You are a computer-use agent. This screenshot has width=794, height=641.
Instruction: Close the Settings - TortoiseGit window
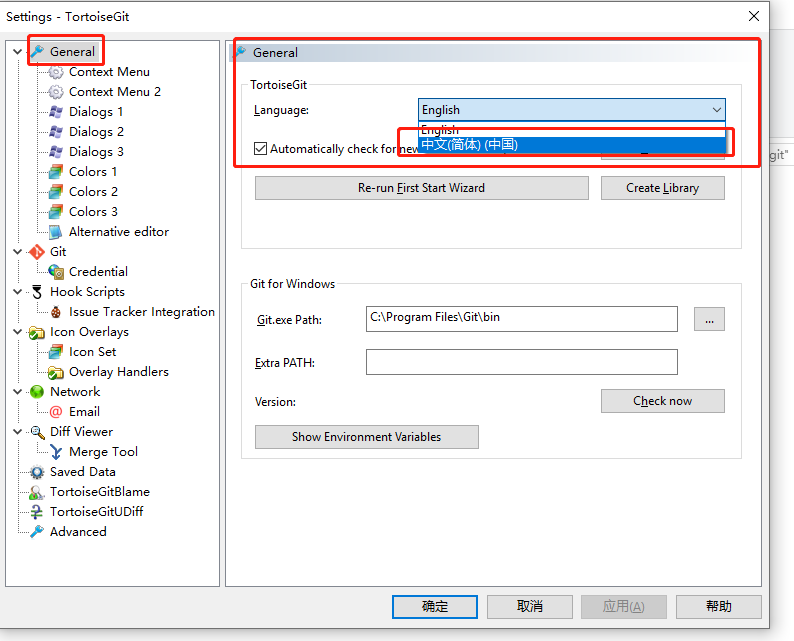tap(753, 16)
